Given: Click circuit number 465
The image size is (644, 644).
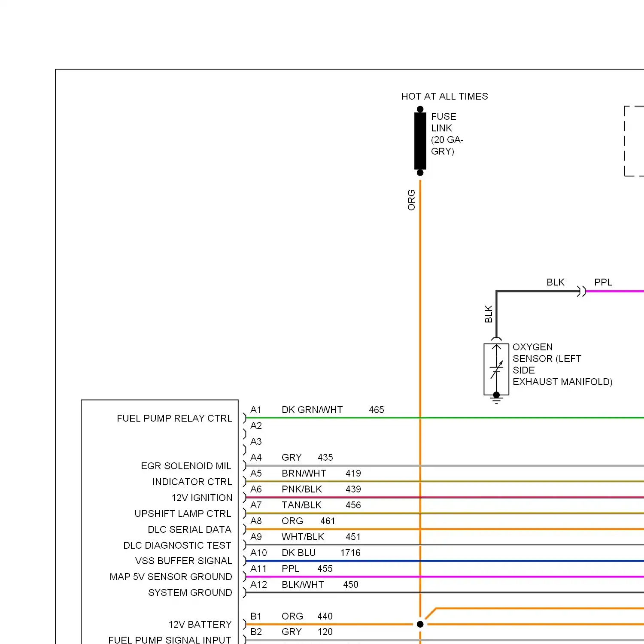Looking at the screenshot, I should pos(377,410).
